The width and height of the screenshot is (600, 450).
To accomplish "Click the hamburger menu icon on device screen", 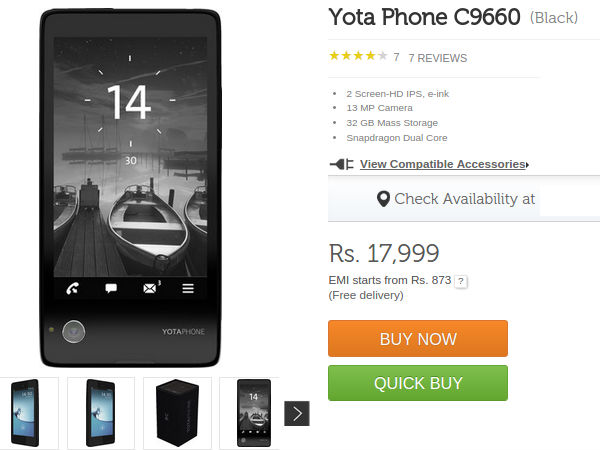I will click(x=188, y=288).
